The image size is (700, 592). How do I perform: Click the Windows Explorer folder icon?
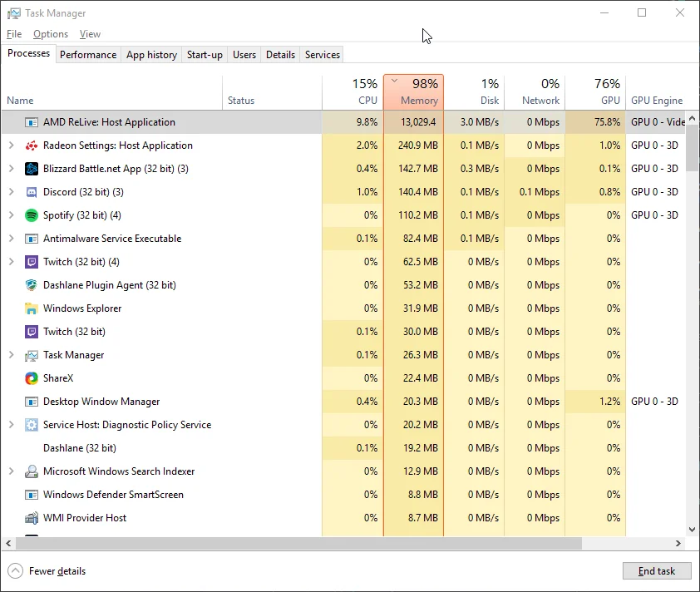[x=32, y=308]
